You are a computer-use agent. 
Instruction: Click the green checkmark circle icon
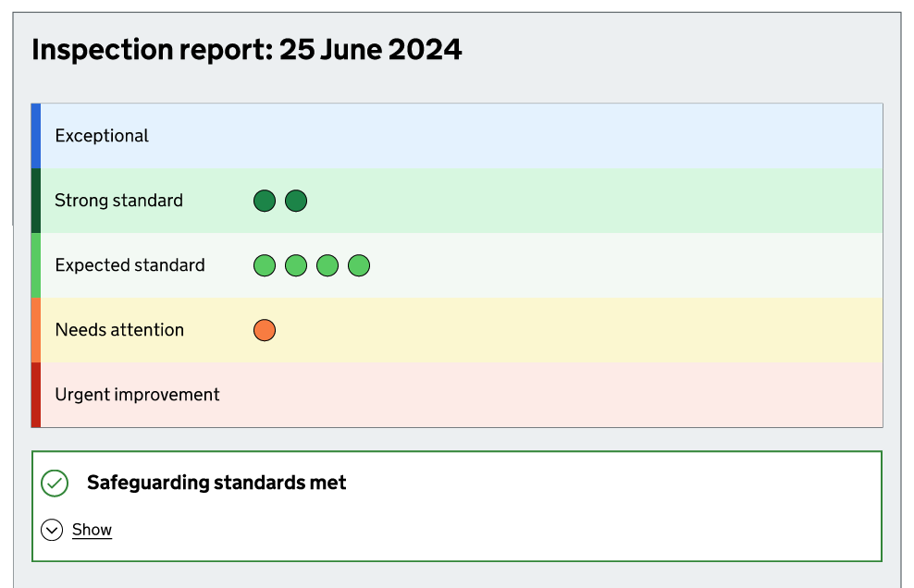tap(56, 483)
